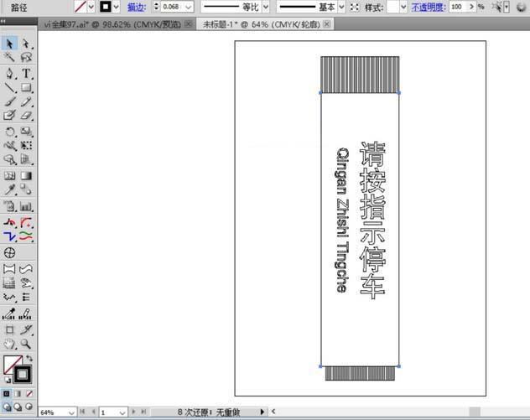The height and width of the screenshot is (420, 530).
Task: Select the Blend tool
Action: [x=26, y=189]
